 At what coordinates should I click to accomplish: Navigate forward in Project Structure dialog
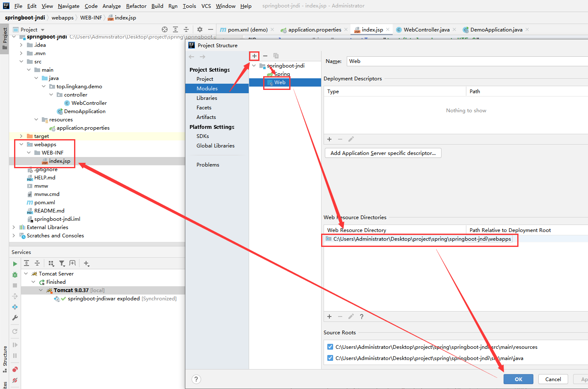click(202, 57)
